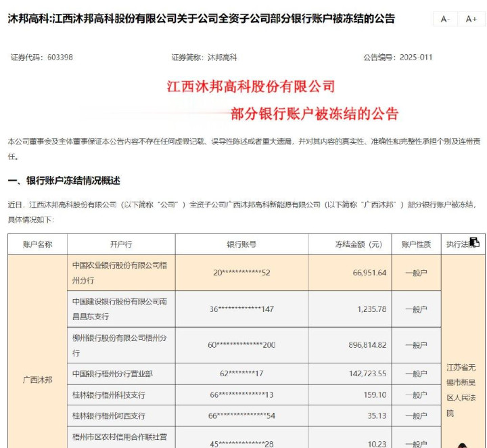Select the 账户名称 column header

38,244
